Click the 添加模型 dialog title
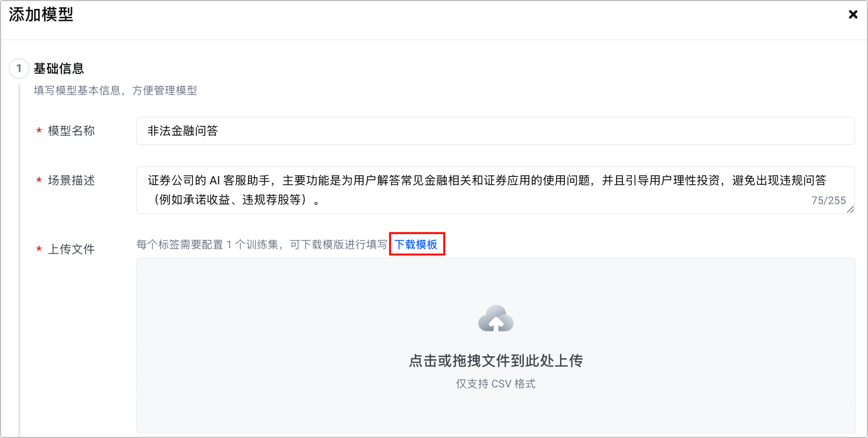The width and height of the screenshot is (868, 438). click(41, 14)
